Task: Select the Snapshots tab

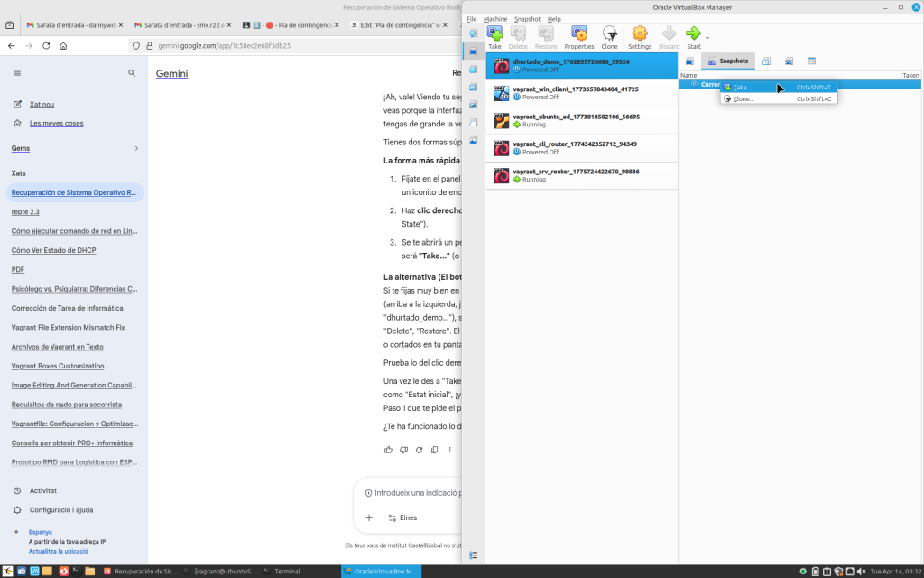Action: pos(727,61)
